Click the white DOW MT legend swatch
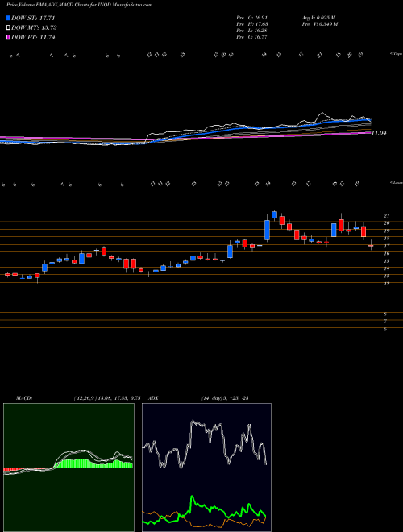Image resolution: width=403 pixels, height=532 pixels. 8,28
